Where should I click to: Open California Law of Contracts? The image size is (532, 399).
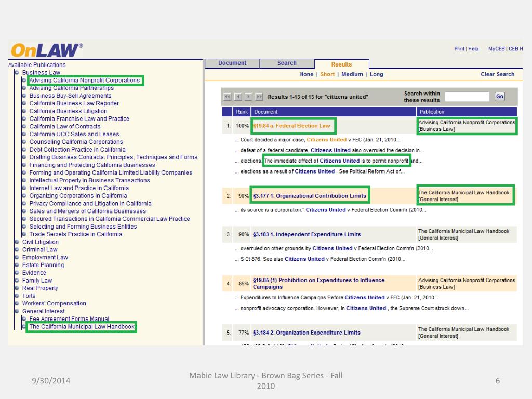coord(65,127)
